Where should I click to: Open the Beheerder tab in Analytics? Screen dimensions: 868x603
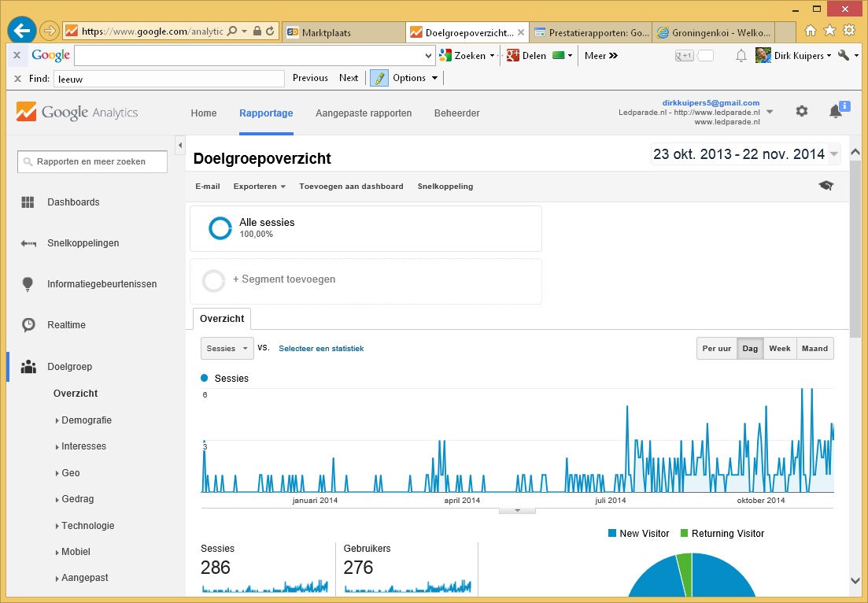pos(456,113)
